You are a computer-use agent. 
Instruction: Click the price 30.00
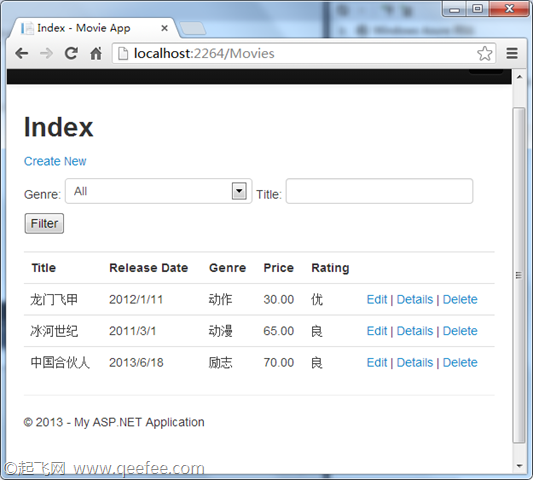point(278,299)
